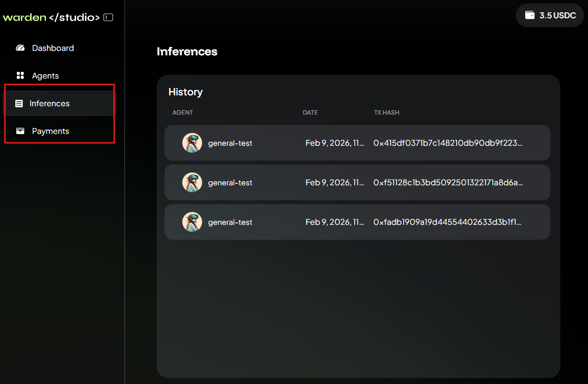Navigate to the Agents section

(x=45, y=75)
